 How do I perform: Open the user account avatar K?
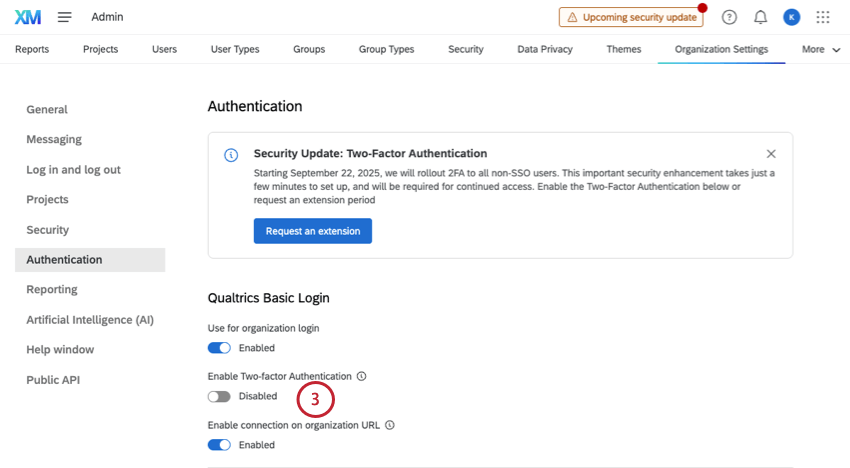pyautogui.click(x=791, y=17)
